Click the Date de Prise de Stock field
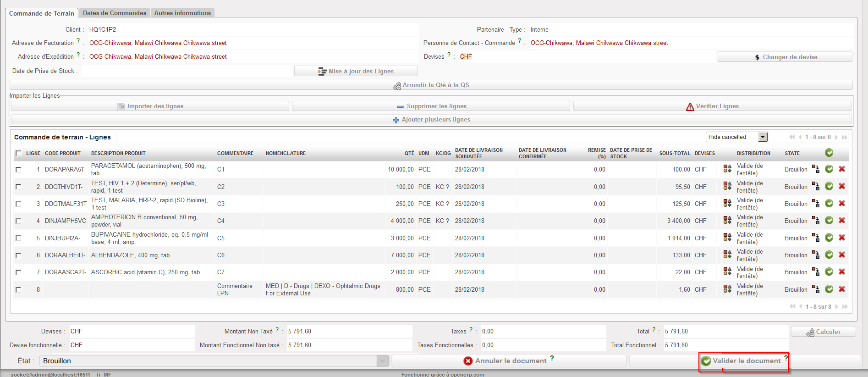Image resolution: width=868 pixels, height=377 pixels. tap(187, 71)
